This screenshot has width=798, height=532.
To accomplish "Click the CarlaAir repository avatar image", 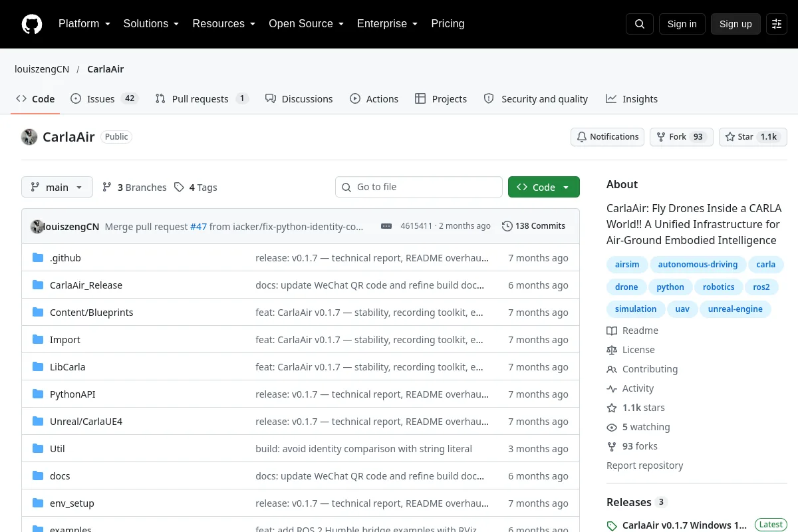I will (29, 137).
